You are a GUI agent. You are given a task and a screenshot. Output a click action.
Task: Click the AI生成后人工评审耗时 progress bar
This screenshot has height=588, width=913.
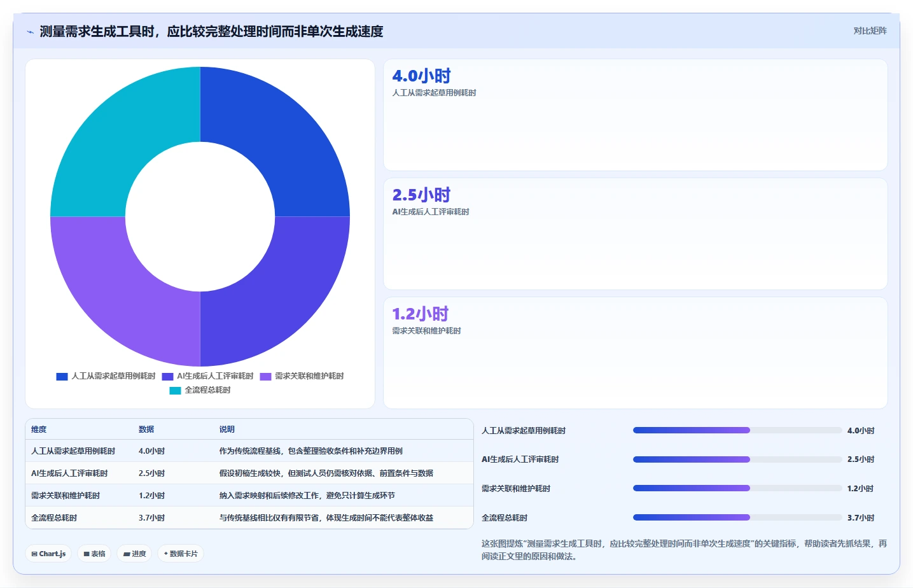pyautogui.click(x=737, y=459)
